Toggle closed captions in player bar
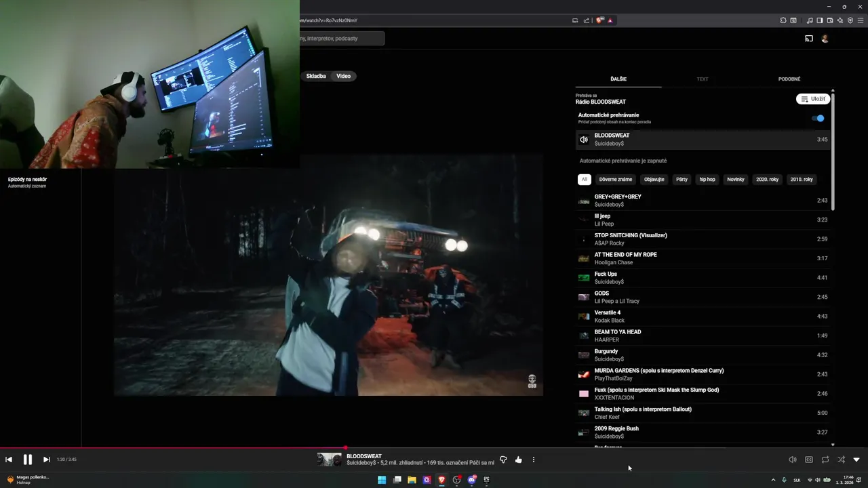This screenshot has height=488, width=868. tap(809, 460)
